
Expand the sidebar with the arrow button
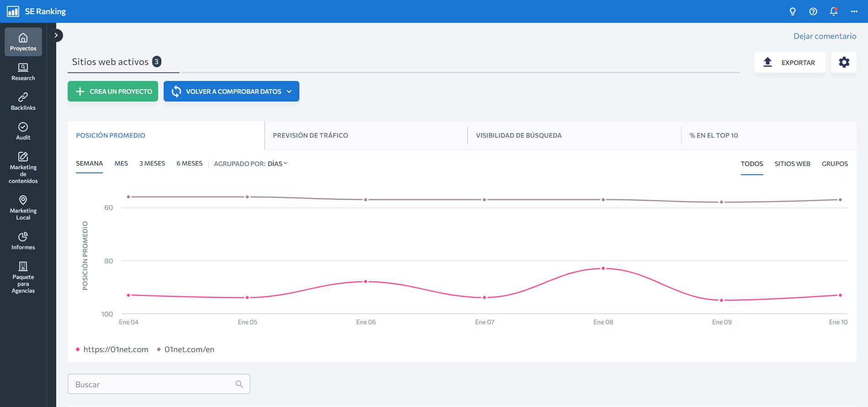click(x=56, y=35)
